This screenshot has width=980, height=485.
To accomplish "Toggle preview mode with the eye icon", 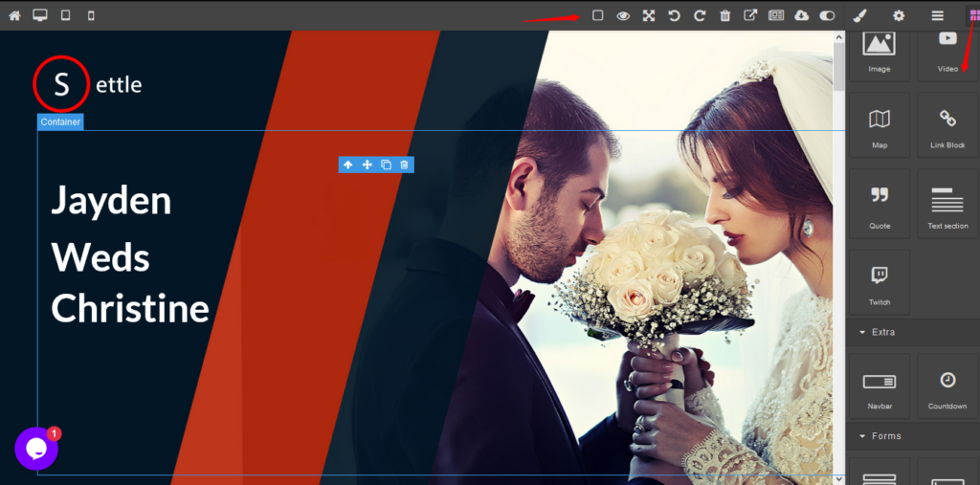I will (x=623, y=15).
